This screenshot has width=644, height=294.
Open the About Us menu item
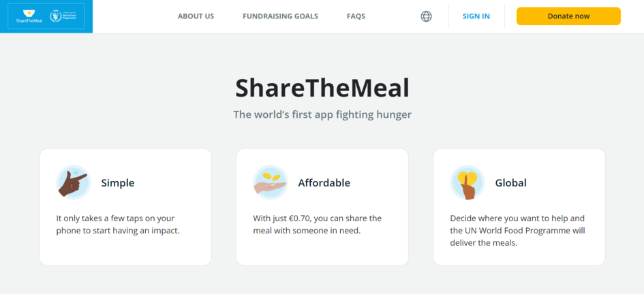[196, 16]
